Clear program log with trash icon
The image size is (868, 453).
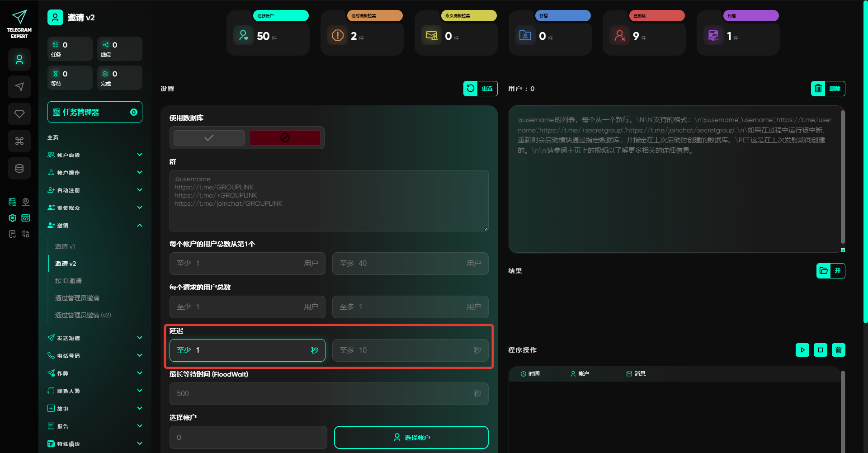click(x=838, y=350)
